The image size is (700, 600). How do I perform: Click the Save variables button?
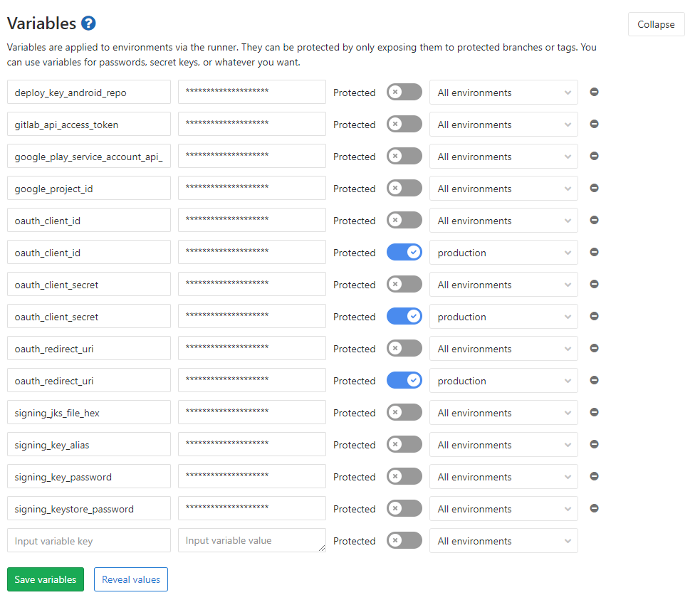(x=46, y=579)
